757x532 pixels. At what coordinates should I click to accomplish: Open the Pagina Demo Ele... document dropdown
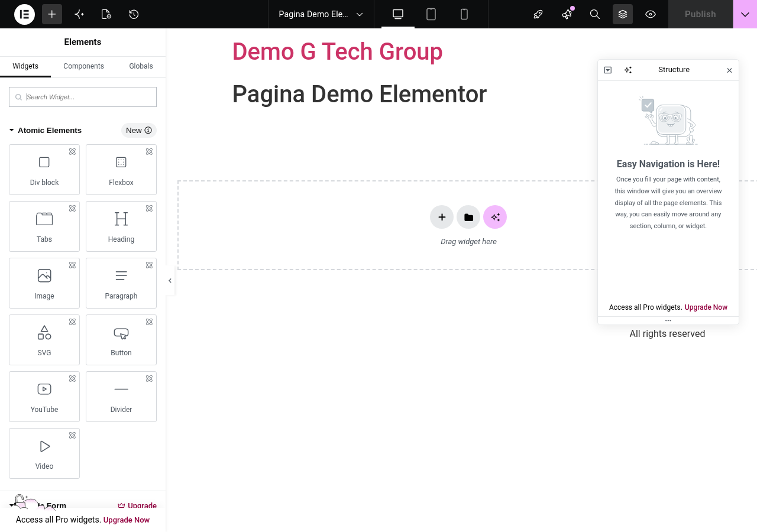click(x=321, y=14)
